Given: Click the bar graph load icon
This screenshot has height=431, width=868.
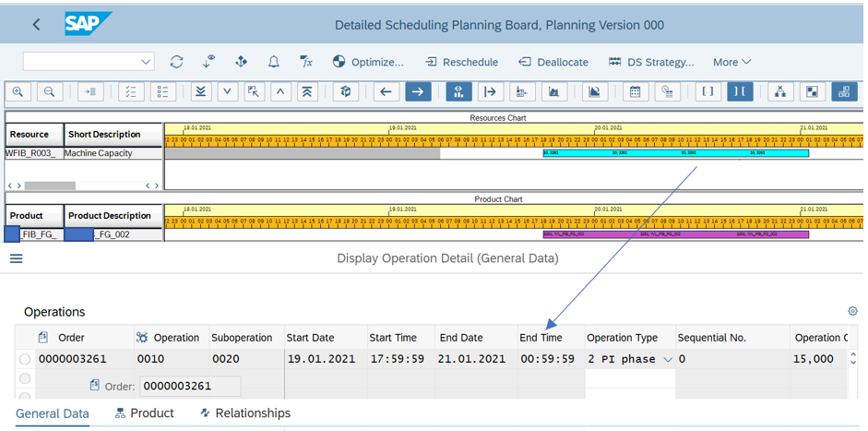Looking at the screenshot, I should [x=554, y=92].
